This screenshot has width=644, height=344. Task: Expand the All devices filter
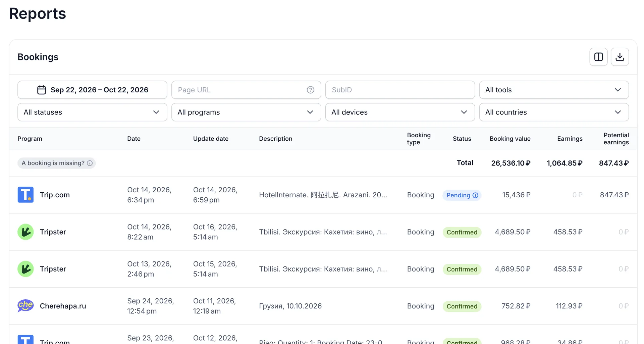(x=400, y=112)
